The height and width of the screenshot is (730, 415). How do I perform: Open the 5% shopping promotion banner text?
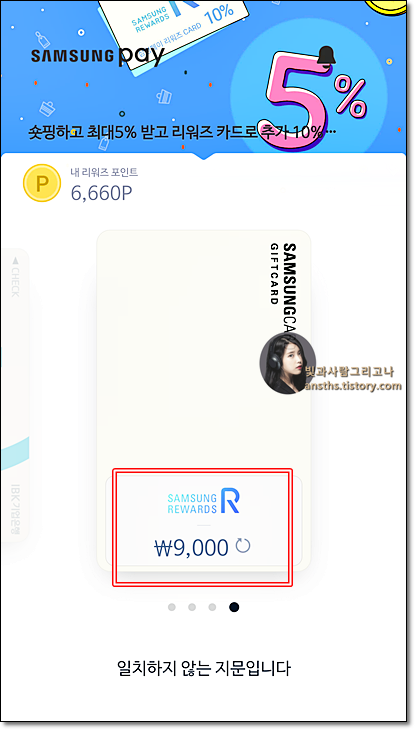pos(183,133)
